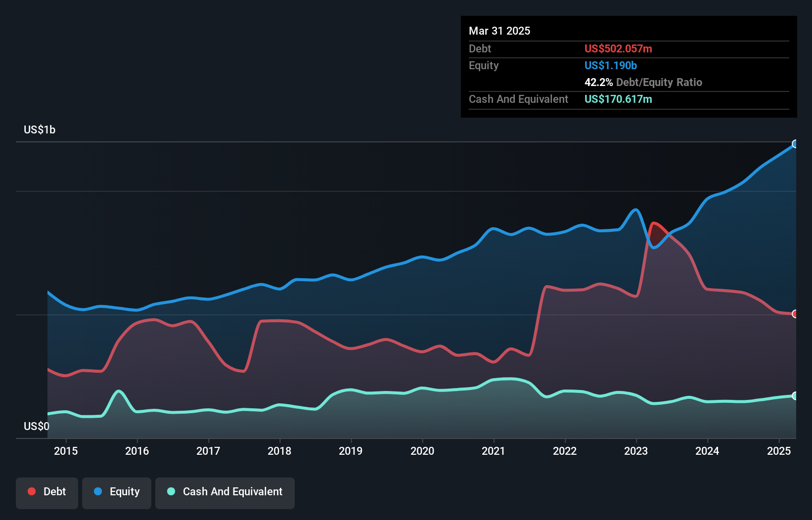The height and width of the screenshot is (520, 812).
Task: Click the 2018 x-axis label
Action: coord(279,451)
